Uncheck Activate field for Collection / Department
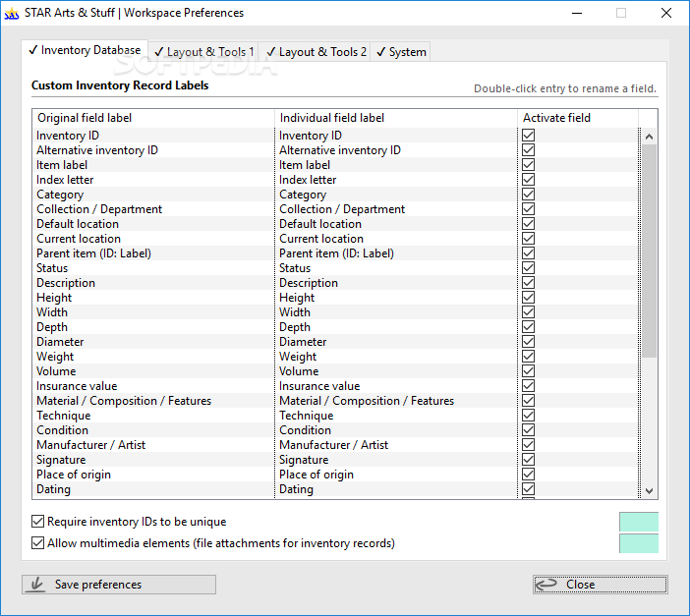 [529, 209]
